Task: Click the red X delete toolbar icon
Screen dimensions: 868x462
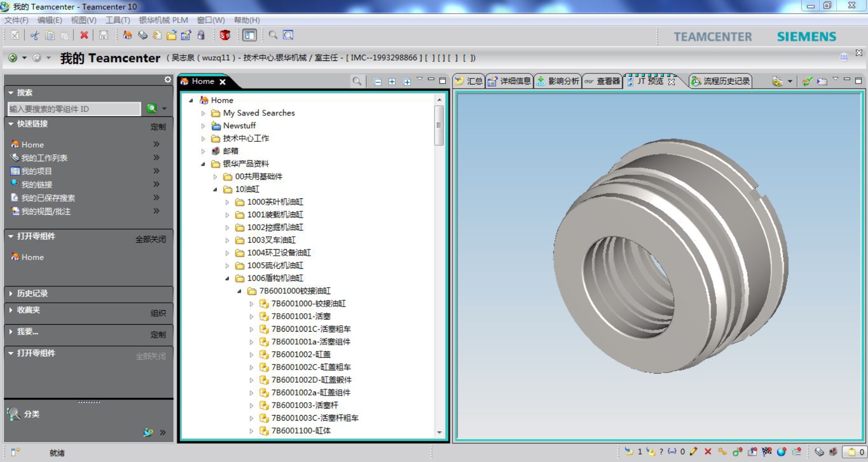Action: (84, 35)
